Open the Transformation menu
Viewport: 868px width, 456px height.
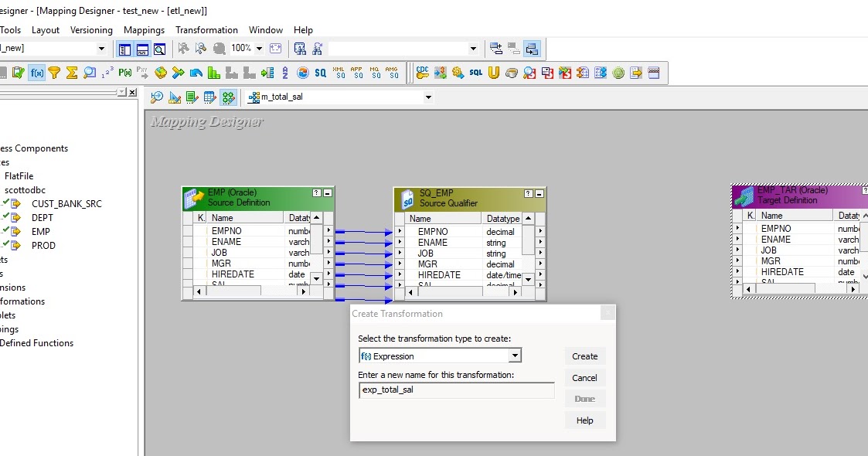point(206,29)
